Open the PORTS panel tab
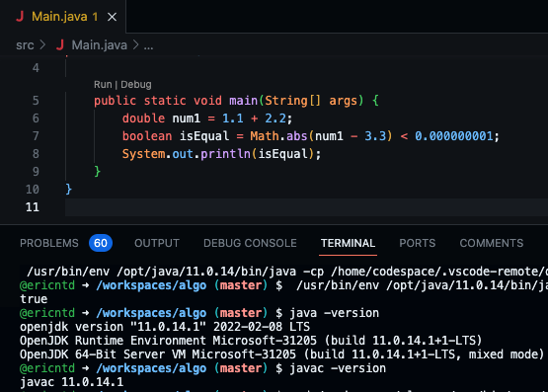Image resolution: width=548 pixels, height=392 pixels. pos(418,243)
